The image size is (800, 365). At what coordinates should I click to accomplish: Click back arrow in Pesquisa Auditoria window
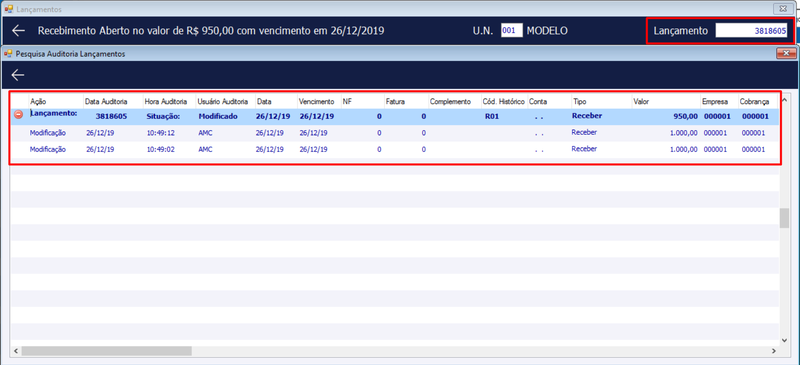(x=18, y=76)
